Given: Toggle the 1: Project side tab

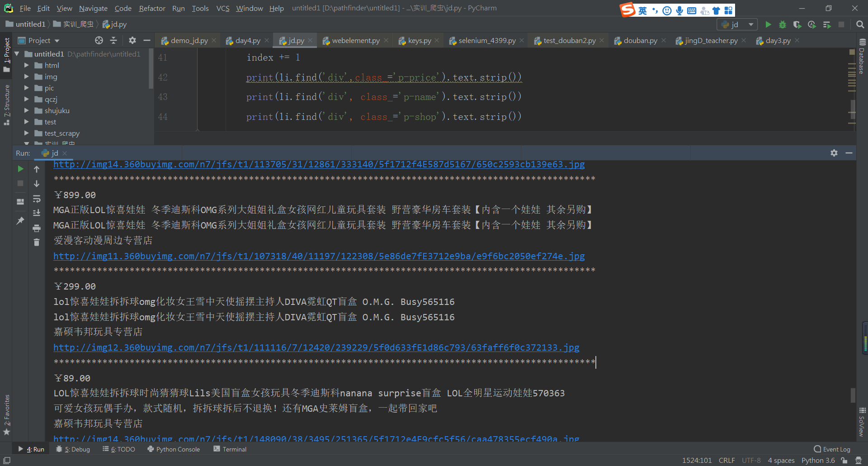Looking at the screenshot, I should [7, 55].
